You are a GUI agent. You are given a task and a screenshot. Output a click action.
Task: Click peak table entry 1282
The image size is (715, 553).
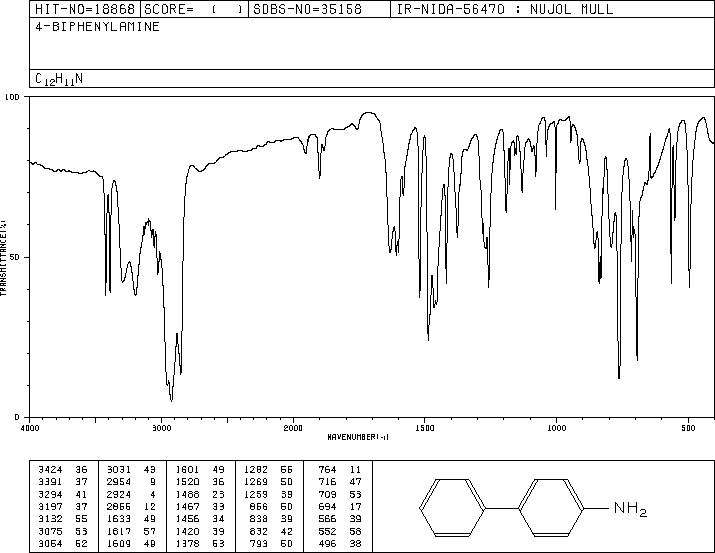click(269, 469)
